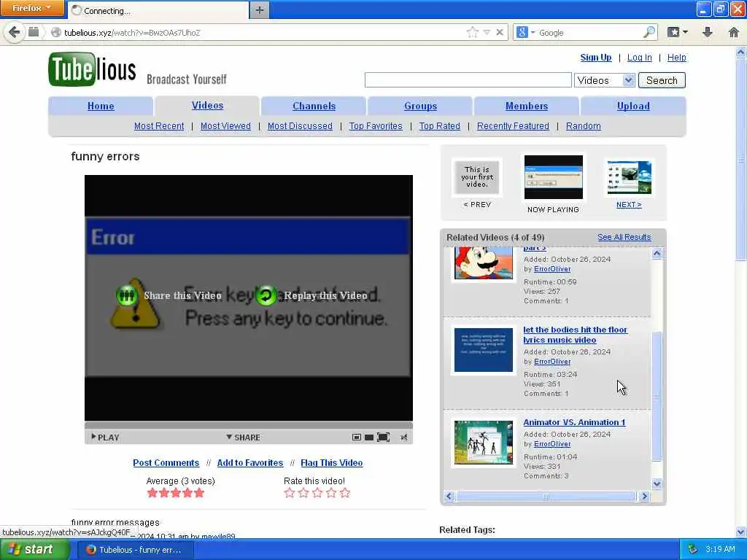Open the bookmarks menu icon in toolbar
Viewport: 747px width, 560px height.
673,32
